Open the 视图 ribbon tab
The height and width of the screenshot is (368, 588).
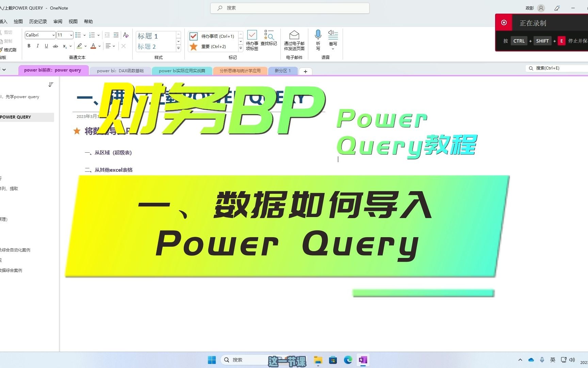point(73,21)
